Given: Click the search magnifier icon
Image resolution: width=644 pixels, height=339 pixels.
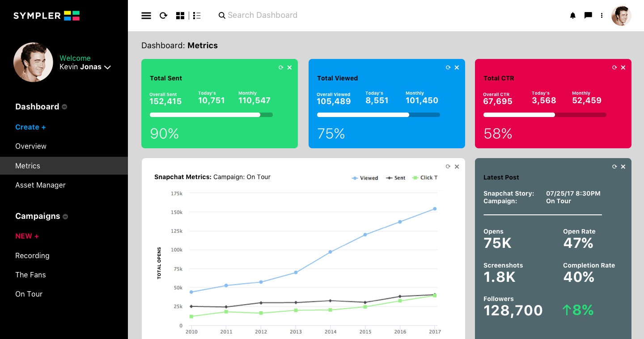Looking at the screenshot, I should (x=222, y=16).
